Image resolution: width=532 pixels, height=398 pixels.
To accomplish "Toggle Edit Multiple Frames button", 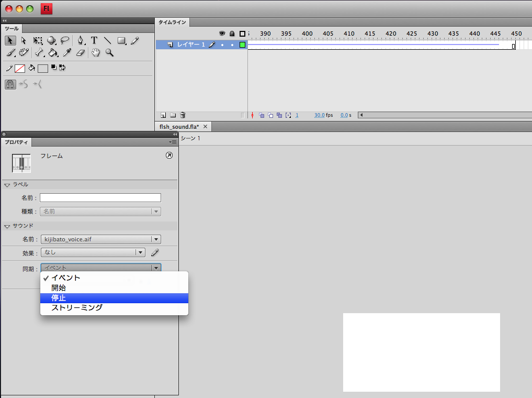I will coord(279,115).
